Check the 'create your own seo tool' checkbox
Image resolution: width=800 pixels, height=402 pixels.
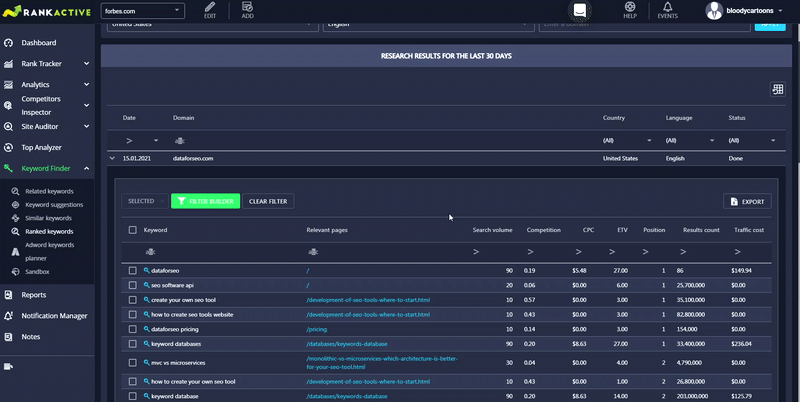click(133, 300)
